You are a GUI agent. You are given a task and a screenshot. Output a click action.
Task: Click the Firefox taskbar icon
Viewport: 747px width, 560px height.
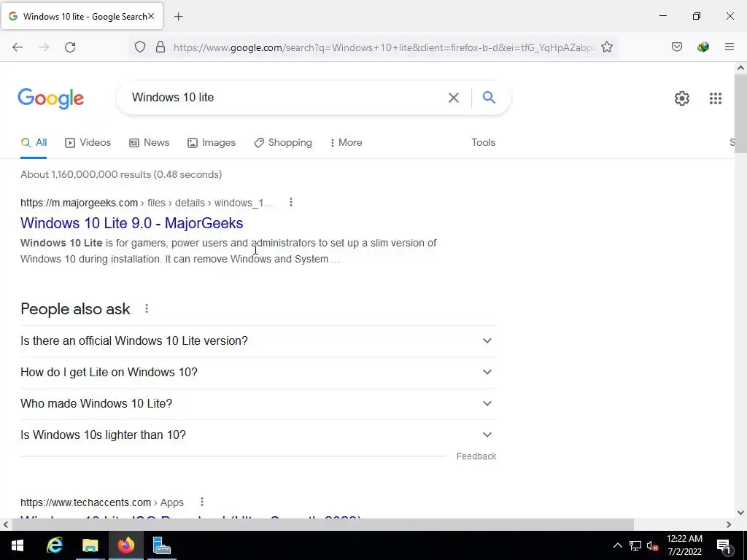126,545
